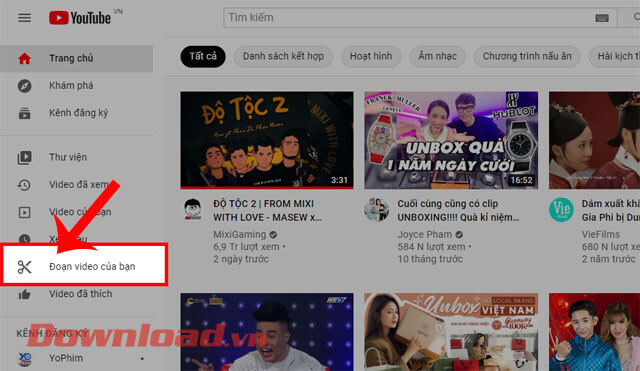The height and width of the screenshot is (371, 640).
Task: Open Thư viện in sidebar
Action: click(x=76, y=158)
